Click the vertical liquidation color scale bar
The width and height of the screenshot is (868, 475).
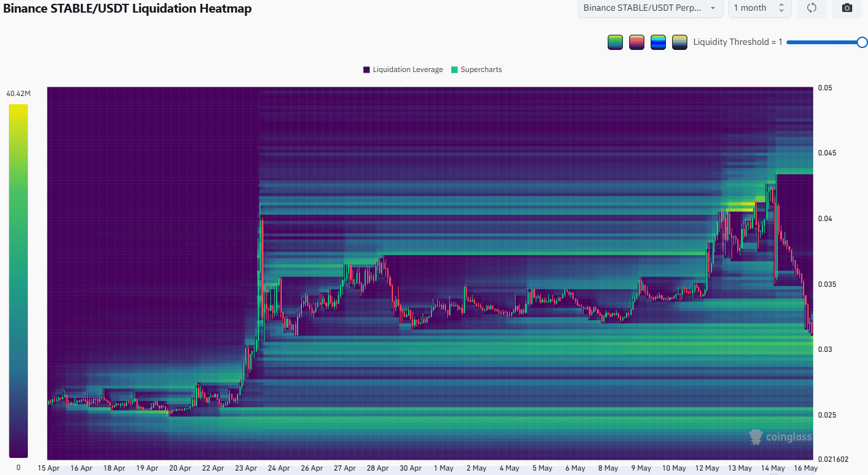click(x=18, y=280)
